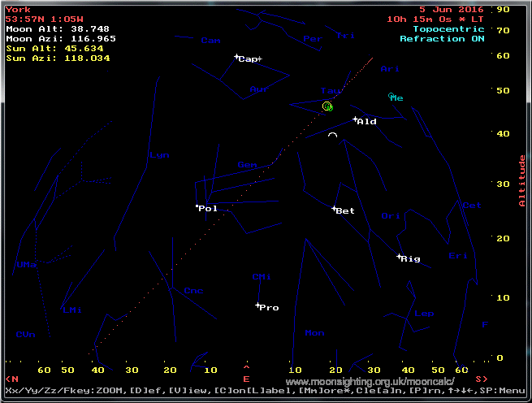This screenshot has width=532, height=403.
Task: Click the yellow Sun circle in Taurus
Action: [x=327, y=106]
